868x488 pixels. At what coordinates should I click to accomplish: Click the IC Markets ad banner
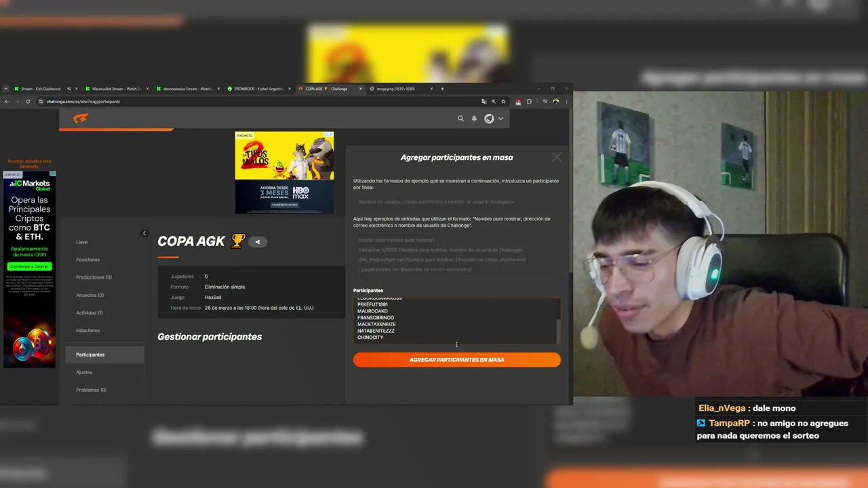coord(29,269)
